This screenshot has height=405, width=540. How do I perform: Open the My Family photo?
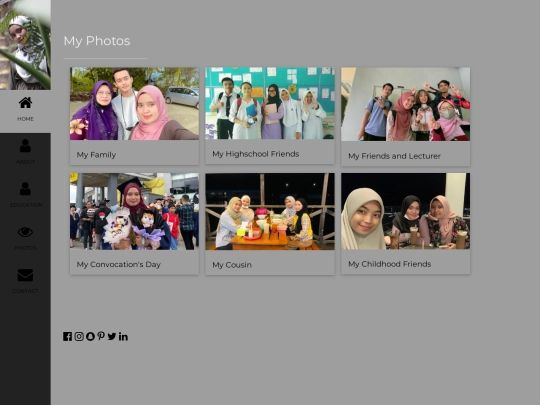click(x=134, y=104)
